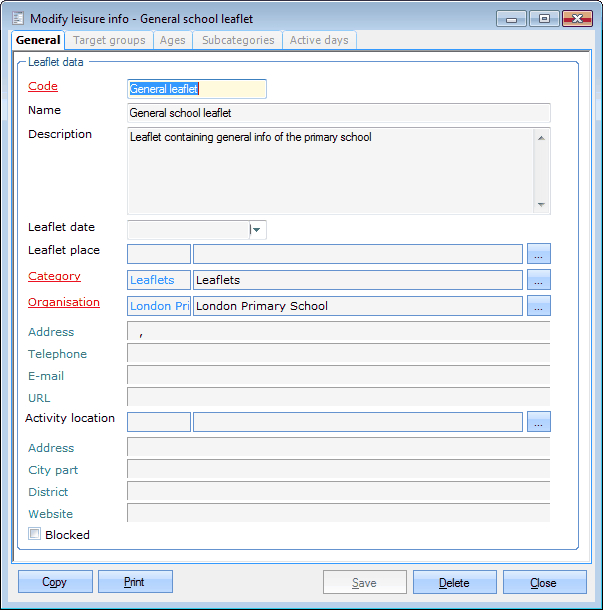The width and height of the screenshot is (603, 610).
Task: Click the E-mail field
Action: [338, 375]
